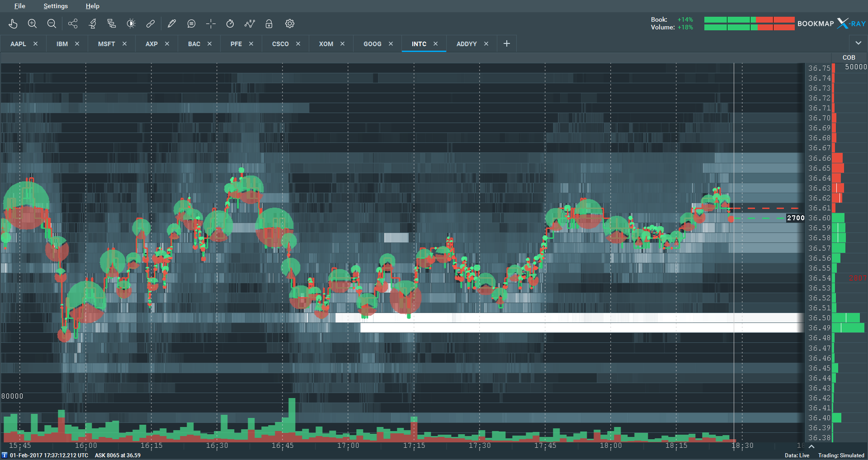Click the contrast brightness icon

coord(131,24)
